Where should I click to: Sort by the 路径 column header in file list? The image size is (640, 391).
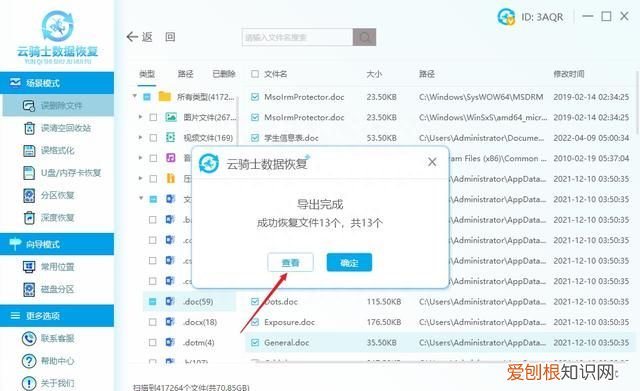[427, 74]
